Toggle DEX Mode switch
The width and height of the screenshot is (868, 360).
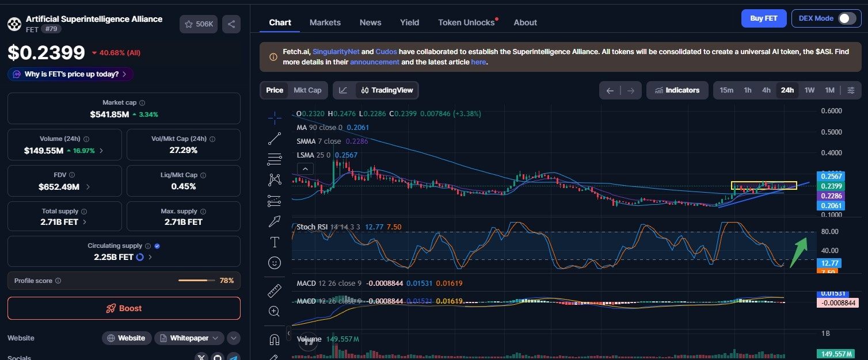[x=847, y=18]
